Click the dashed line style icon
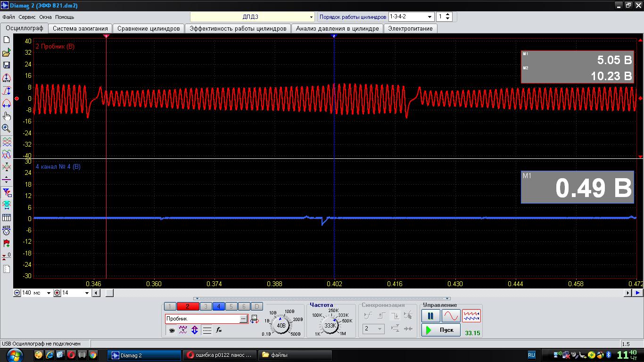The width and height of the screenshot is (644, 362). pyautogui.click(x=207, y=330)
